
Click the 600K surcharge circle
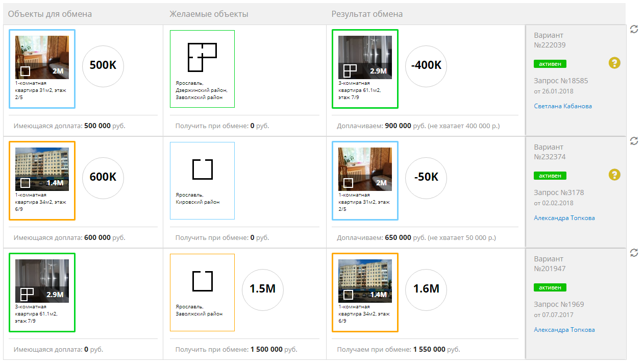pos(103,177)
